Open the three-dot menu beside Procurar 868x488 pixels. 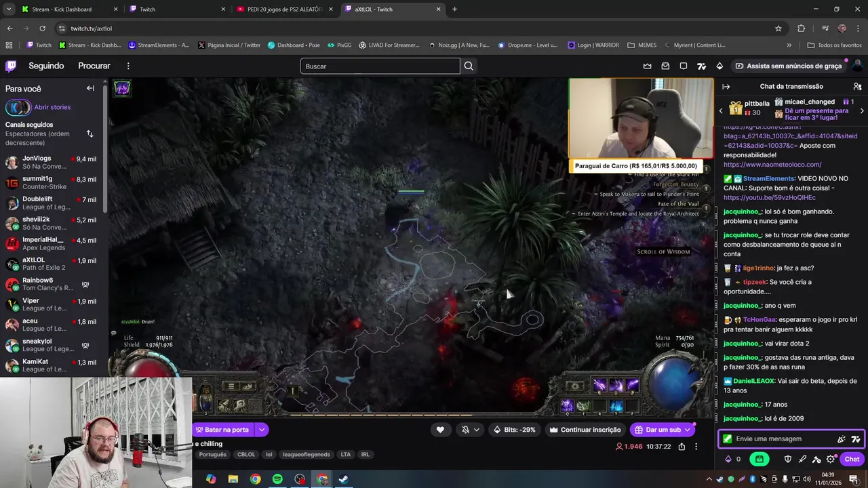coord(128,66)
